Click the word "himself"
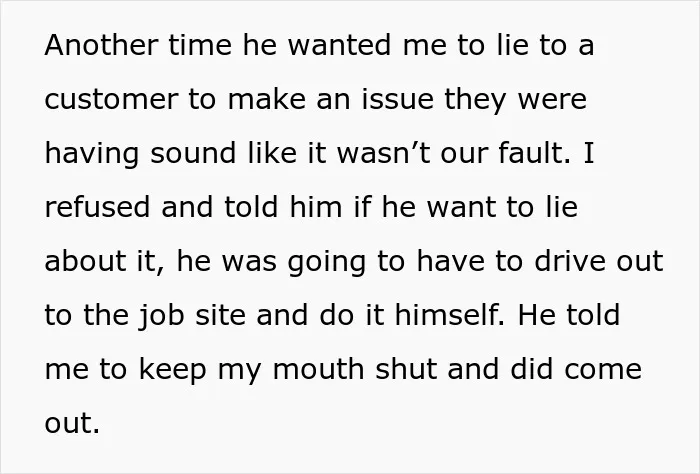This screenshot has height=474, width=700. point(450,315)
